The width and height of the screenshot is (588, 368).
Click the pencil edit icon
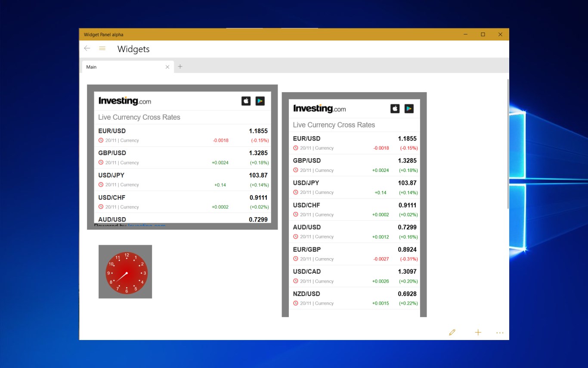click(x=452, y=332)
